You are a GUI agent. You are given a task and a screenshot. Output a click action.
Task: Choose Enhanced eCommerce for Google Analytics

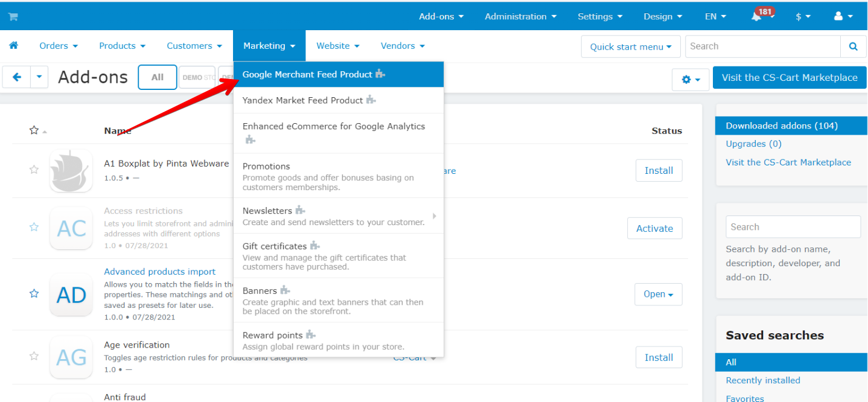coord(339,133)
